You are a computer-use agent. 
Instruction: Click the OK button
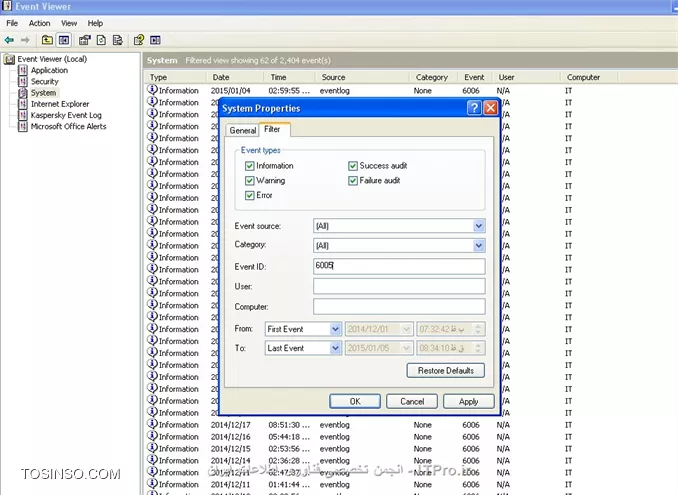point(355,401)
